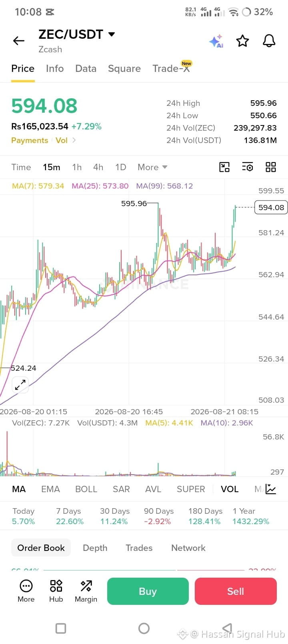Expand chart to fullscreen arrows icon
Viewport: 288px width, 644px height.
pos(20,385)
